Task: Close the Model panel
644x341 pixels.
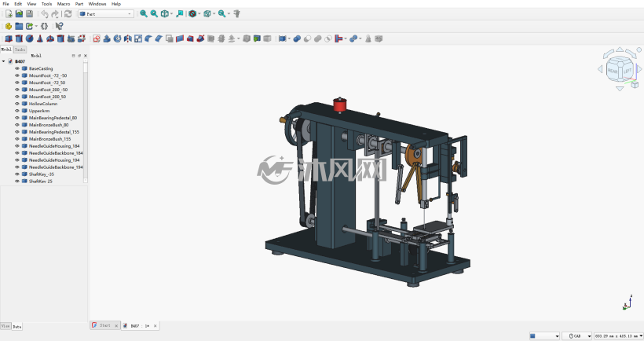Action: coord(86,56)
